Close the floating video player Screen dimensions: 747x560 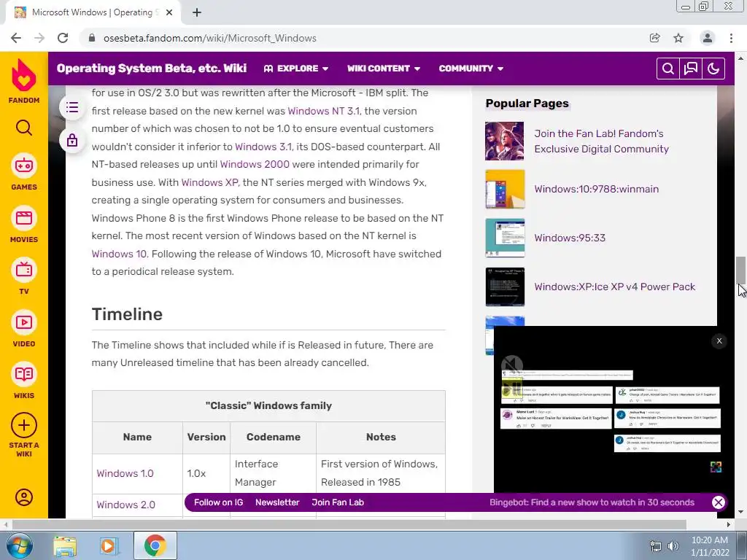(x=719, y=341)
